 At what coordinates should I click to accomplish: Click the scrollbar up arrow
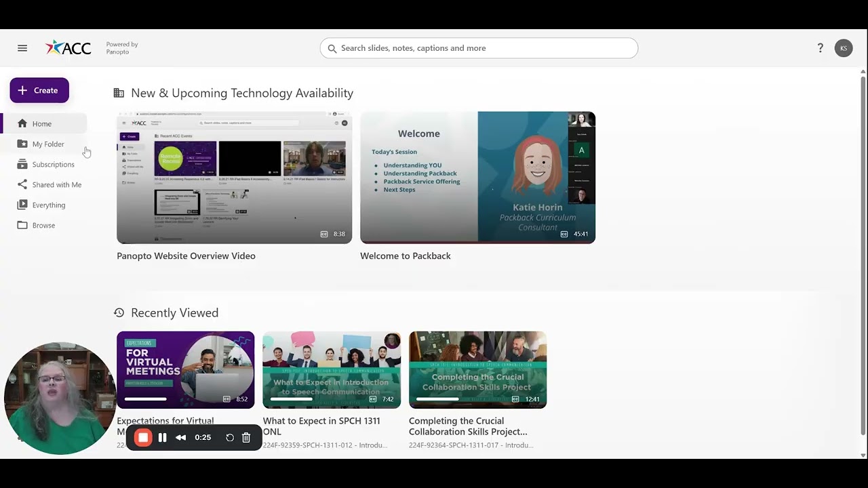[x=863, y=71]
